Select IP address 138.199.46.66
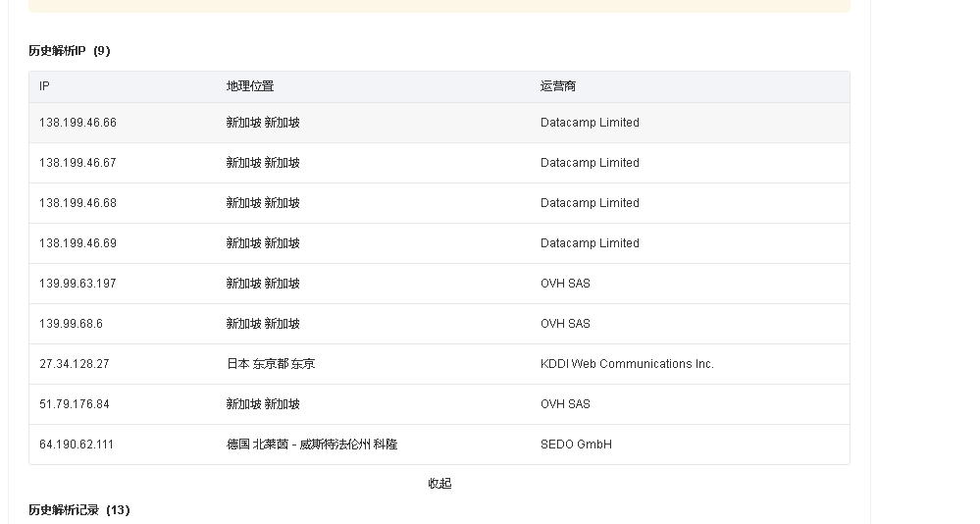Image resolution: width=980 pixels, height=524 pixels. coord(77,123)
